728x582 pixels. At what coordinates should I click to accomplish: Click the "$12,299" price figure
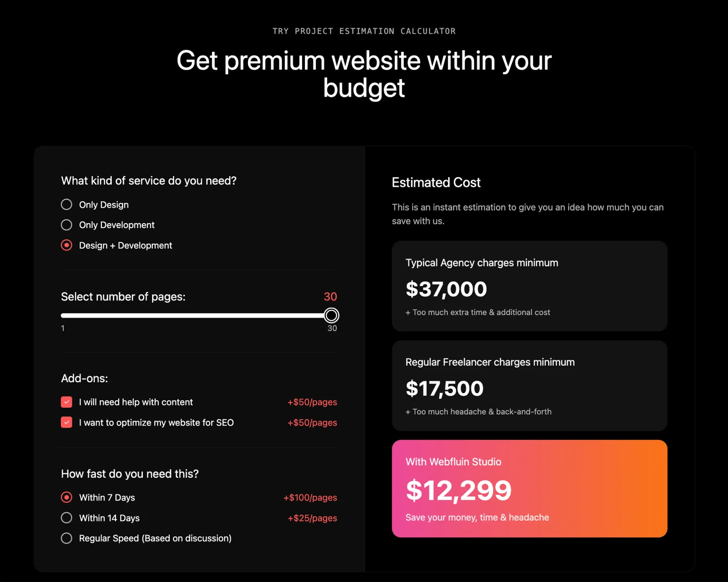(x=459, y=491)
